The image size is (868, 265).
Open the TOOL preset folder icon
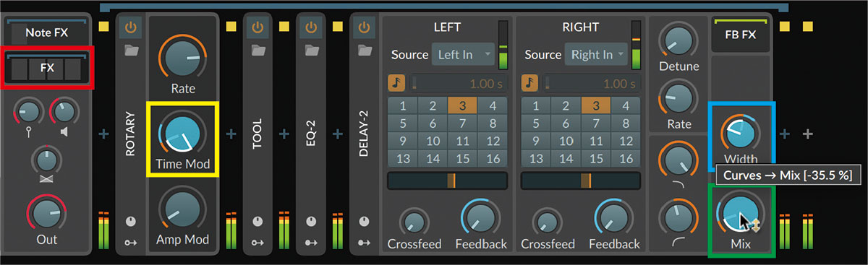coord(258,51)
